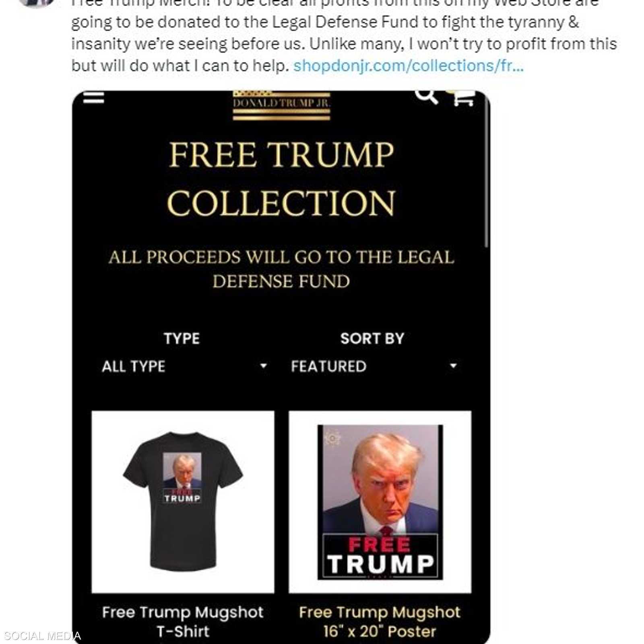Viewport: 644px width, 644px height.
Task: Open the hamburger menu icon
Action: (93, 97)
